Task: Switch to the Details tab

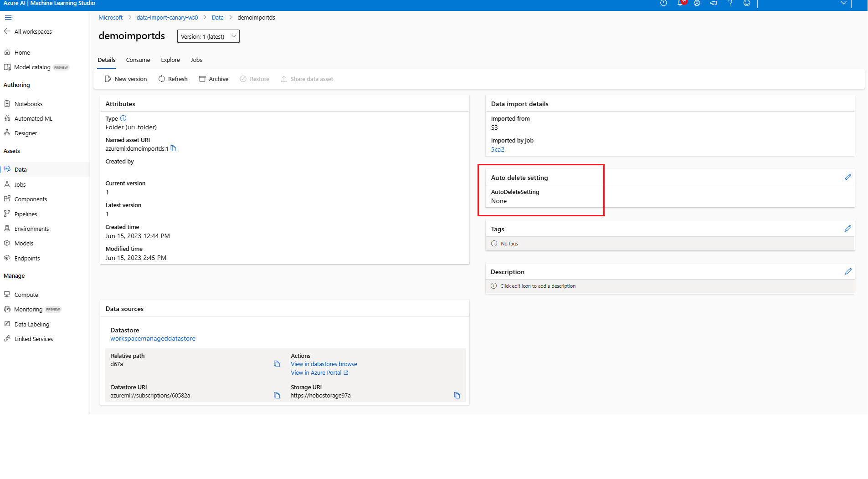Action: click(107, 60)
